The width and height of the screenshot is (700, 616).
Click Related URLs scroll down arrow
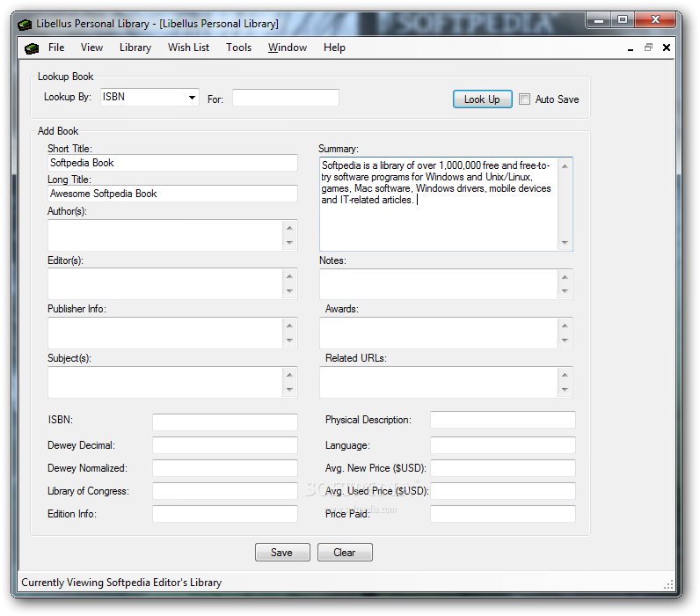tap(565, 390)
